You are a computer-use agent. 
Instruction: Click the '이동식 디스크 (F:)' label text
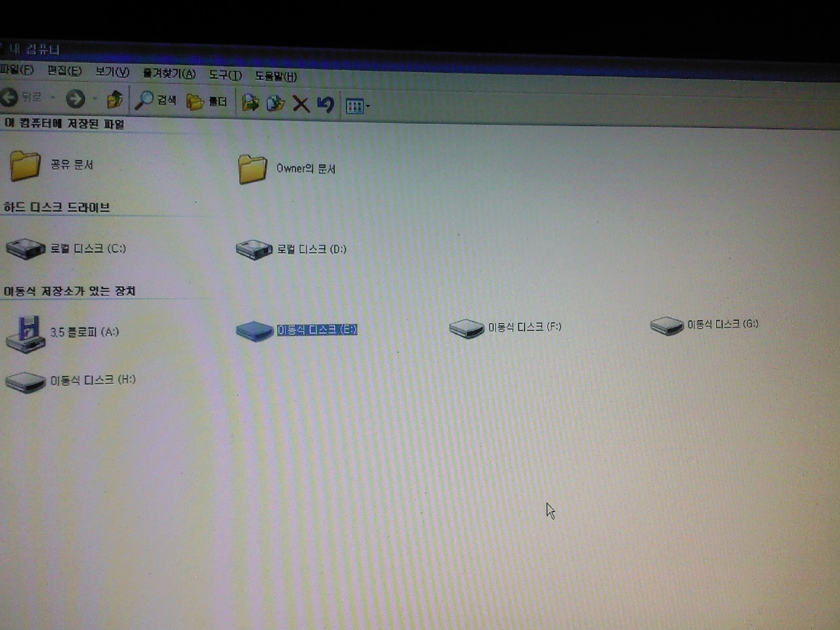tap(524, 327)
